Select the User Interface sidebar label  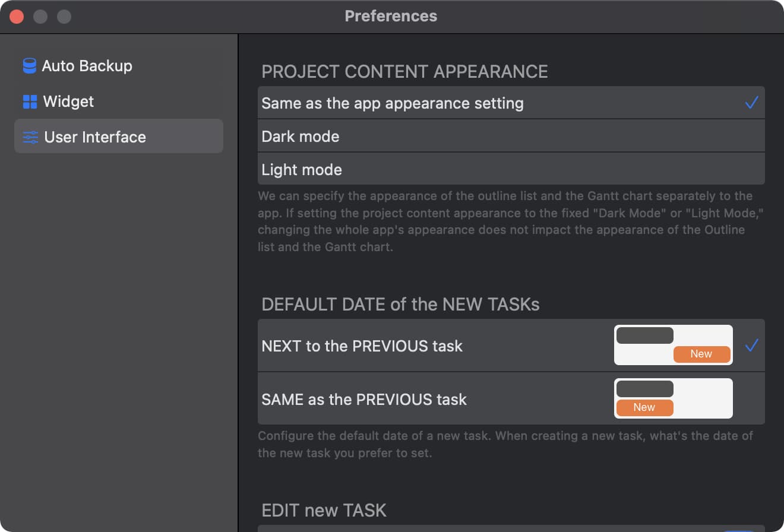95,137
